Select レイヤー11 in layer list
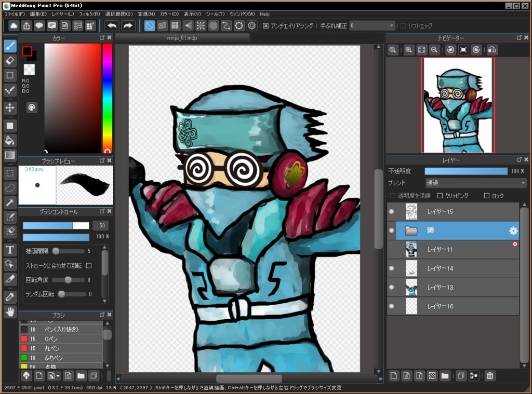532x394 pixels. pos(453,250)
